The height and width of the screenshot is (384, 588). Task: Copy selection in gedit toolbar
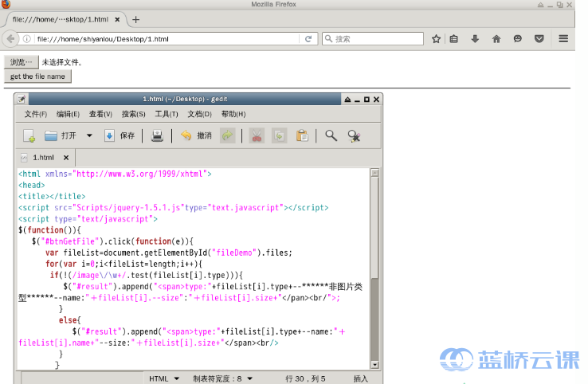pos(279,135)
